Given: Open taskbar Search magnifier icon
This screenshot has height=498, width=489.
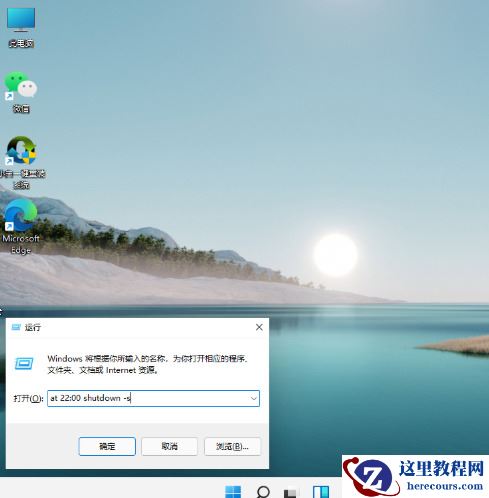Looking at the screenshot, I should point(263,491).
